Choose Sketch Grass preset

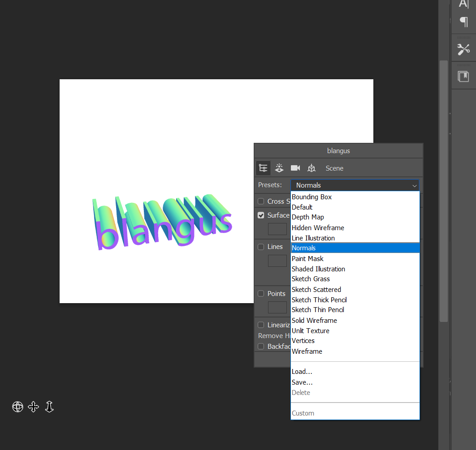point(355,279)
